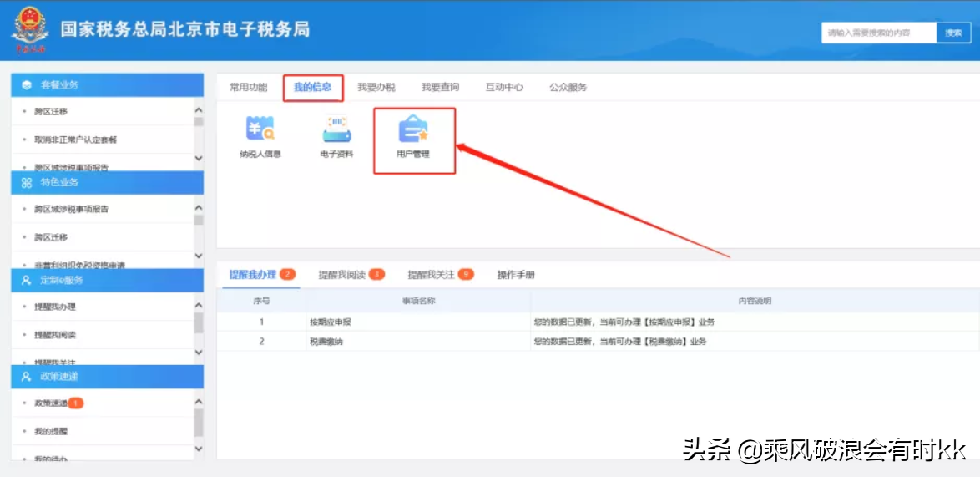
Task: Click scrollbar thumb in 定制e服务 panel
Action: tap(199, 323)
